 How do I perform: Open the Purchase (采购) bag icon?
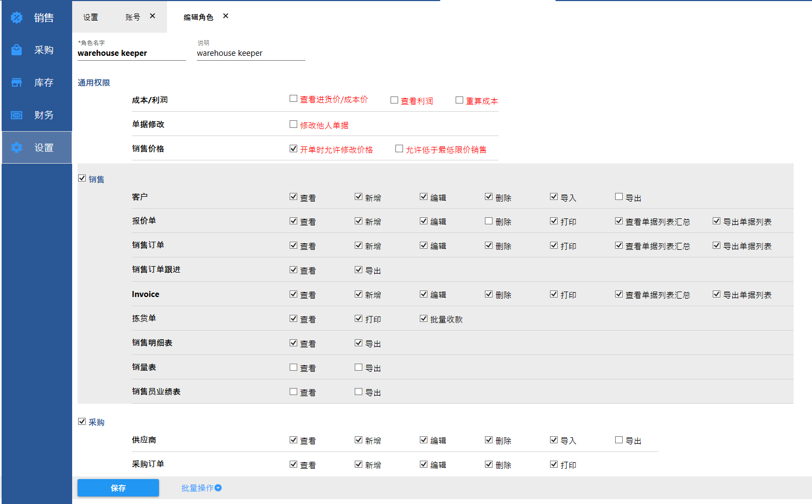pos(17,50)
